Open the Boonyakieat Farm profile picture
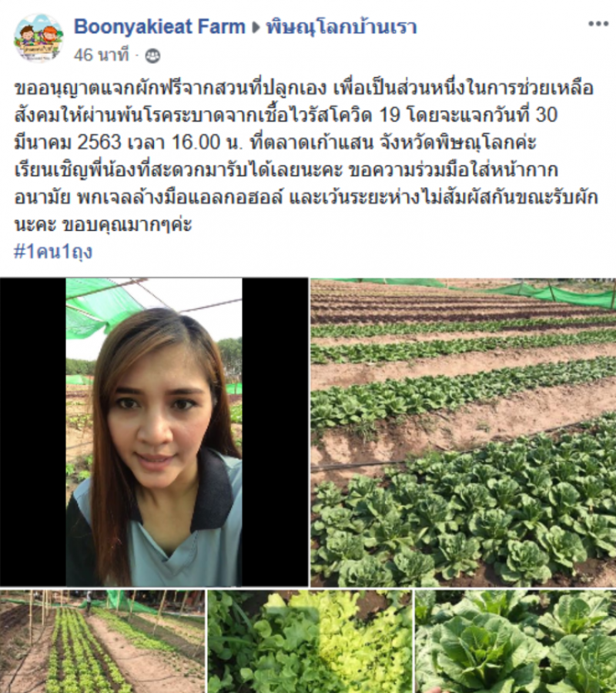Screen dimensions: 616x693 [x=38, y=38]
